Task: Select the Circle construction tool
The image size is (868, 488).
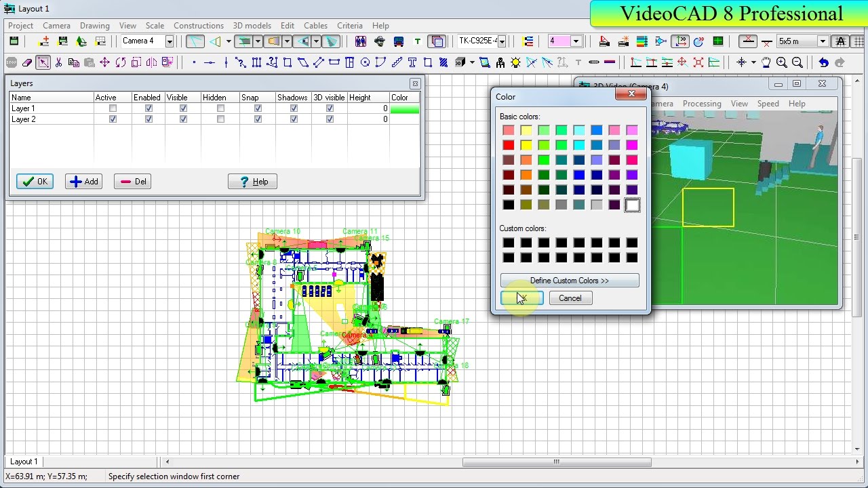Action: 365,62
